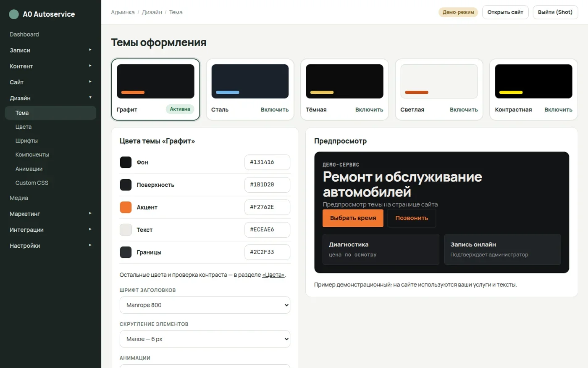
Task: Open the Шрифт заголовков dropdown
Action: [x=205, y=305]
